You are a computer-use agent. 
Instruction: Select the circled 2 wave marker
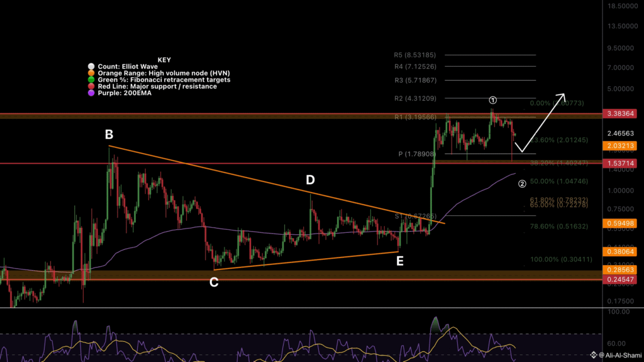pos(521,184)
